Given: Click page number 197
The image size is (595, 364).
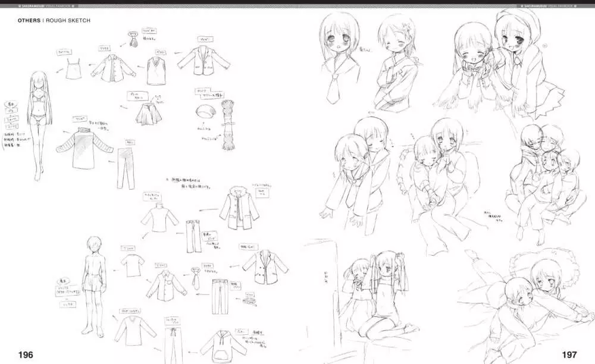Looking at the screenshot, I should (569, 355).
